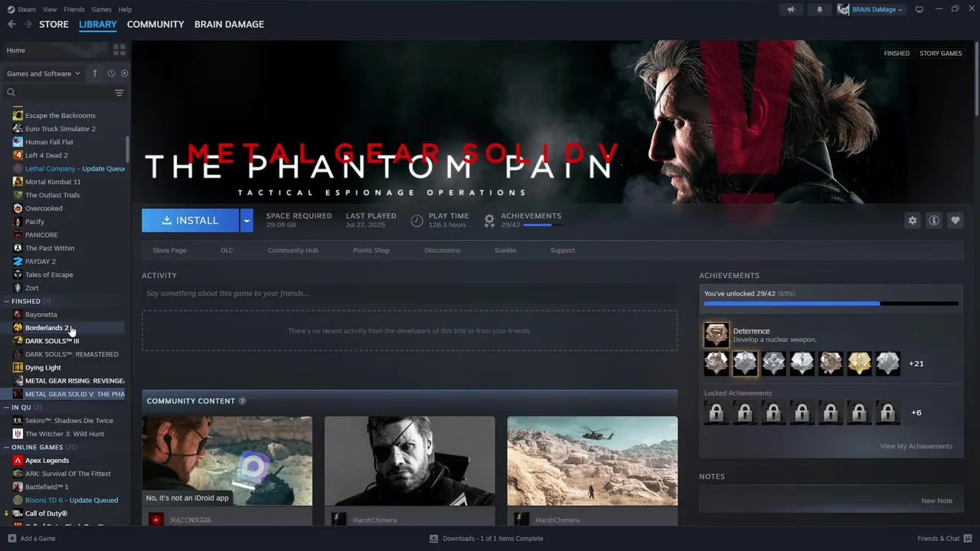Screen dimensions: 980x551
Task: Click the activity post text field
Action: (x=410, y=293)
